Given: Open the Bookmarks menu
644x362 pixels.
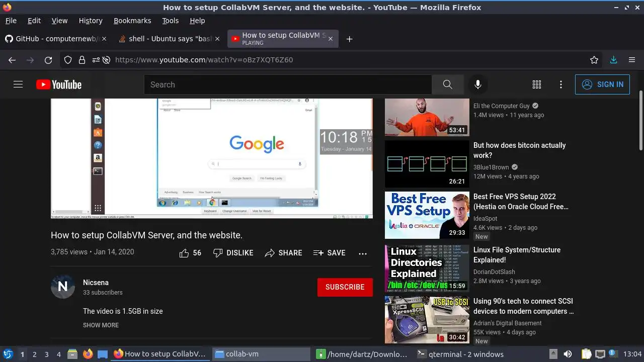Looking at the screenshot, I should tap(132, 21).
